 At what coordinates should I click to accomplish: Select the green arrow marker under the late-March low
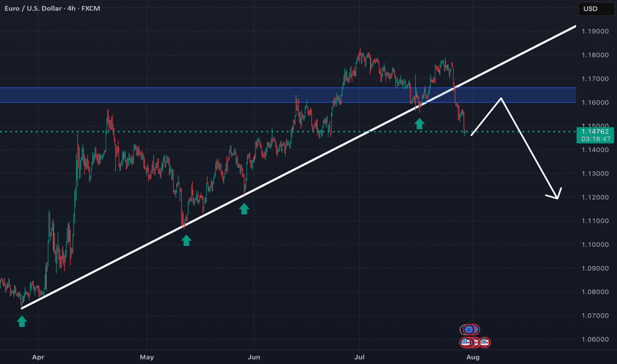click(22, 322)
